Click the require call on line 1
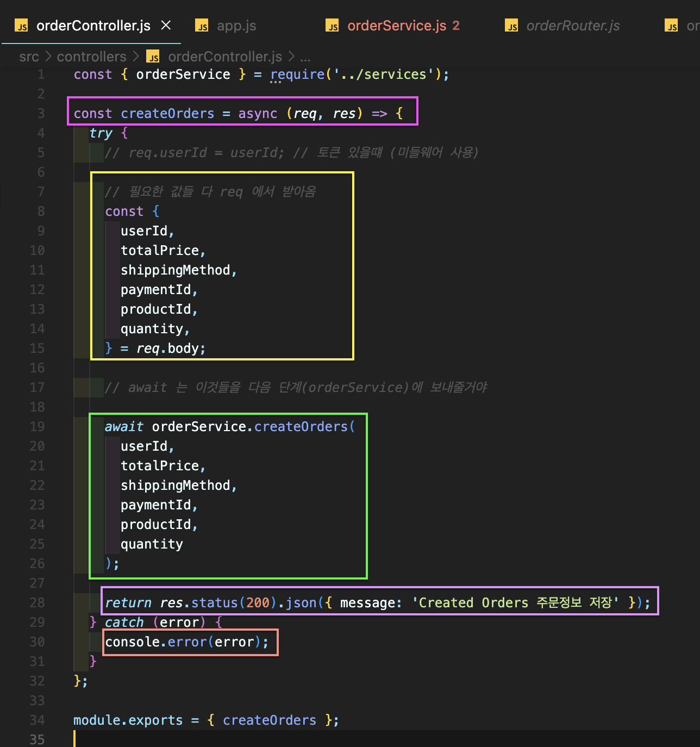This screenshot has width=700, height=747. (297, 74)
